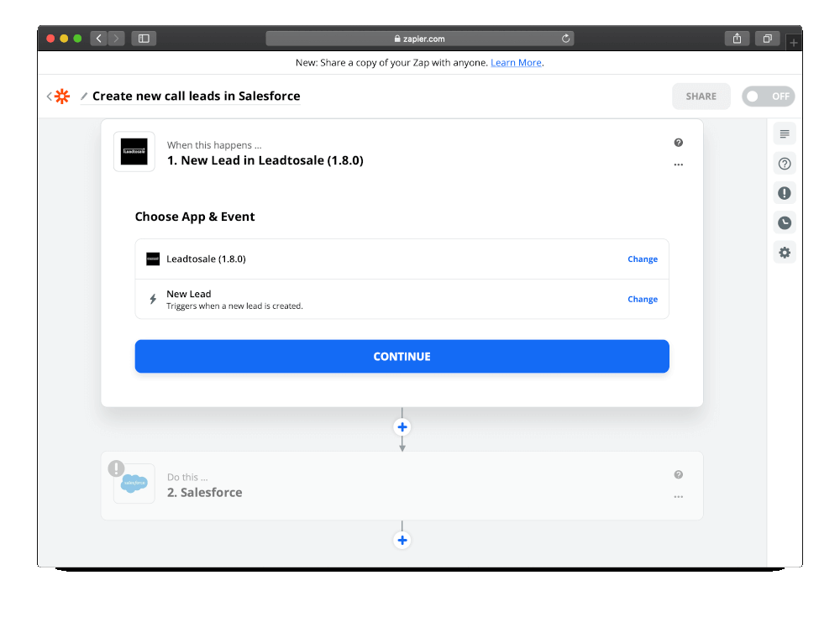Switch the Zap toggle to ON
This screenshot has width=840, height=617.
[x=768, y=96]
